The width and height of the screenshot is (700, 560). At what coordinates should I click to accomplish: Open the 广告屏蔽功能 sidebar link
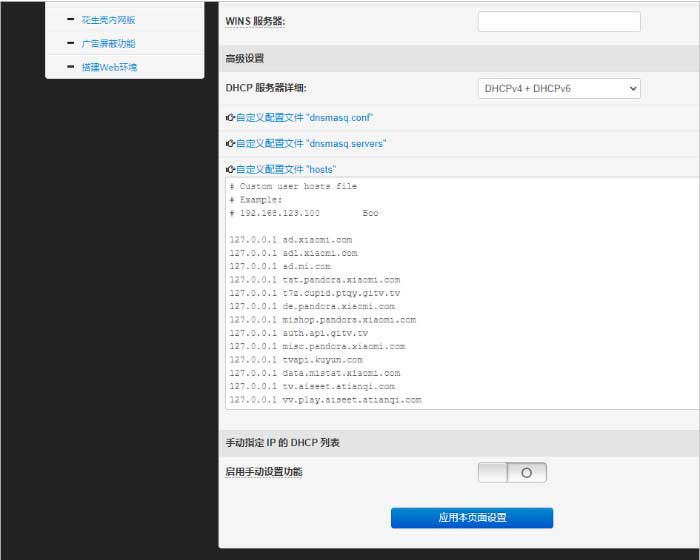(x=108, y=44)
